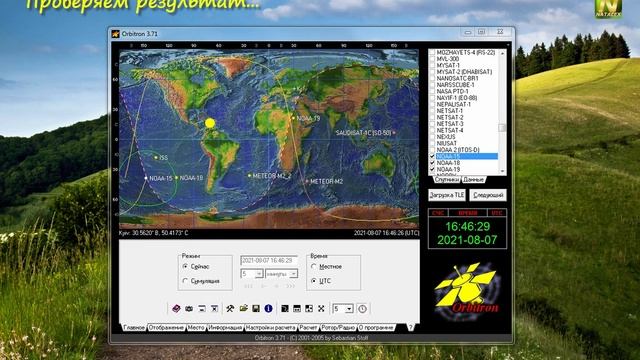
Task: Select NOAA-19 satellite marker on map
Action: 293,118
